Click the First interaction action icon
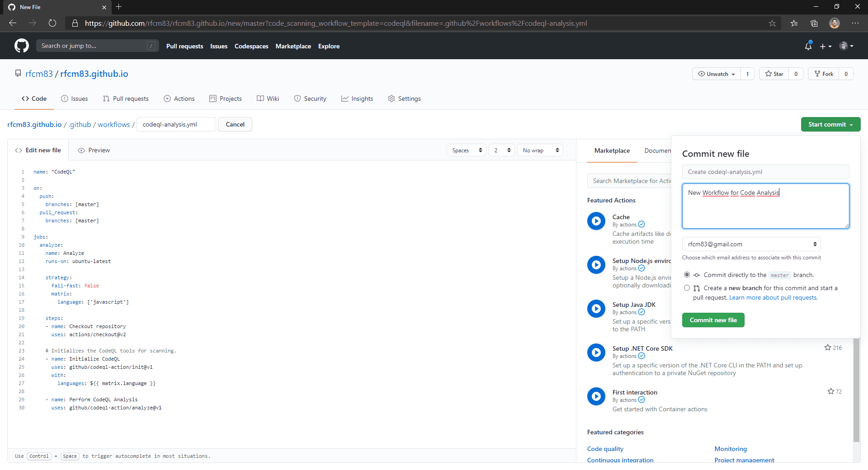 tap(596, 396)
